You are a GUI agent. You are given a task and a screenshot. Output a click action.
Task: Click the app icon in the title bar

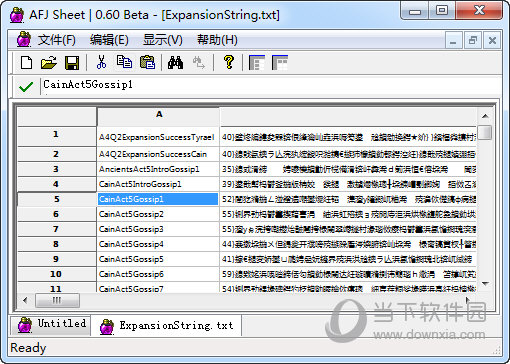click(17, 15)
